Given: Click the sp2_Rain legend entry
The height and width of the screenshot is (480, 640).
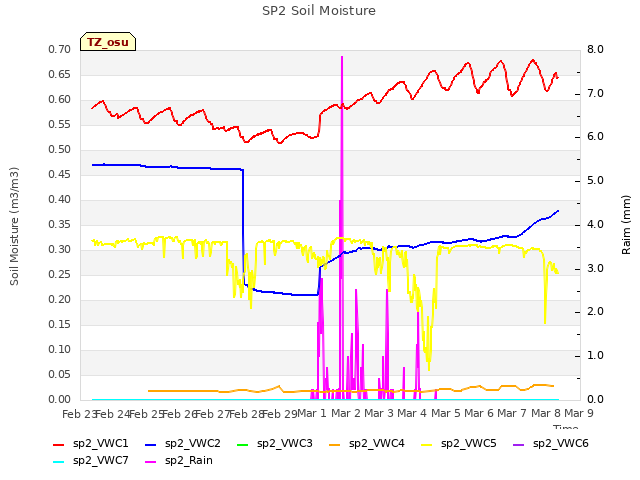Looking at the screenshot, I should coord(179,460).
